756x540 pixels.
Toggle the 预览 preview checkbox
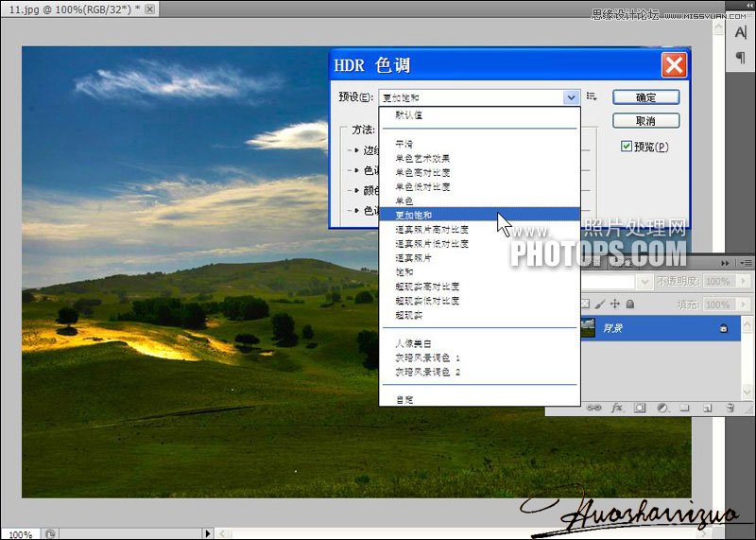click(x=627, y=147)
